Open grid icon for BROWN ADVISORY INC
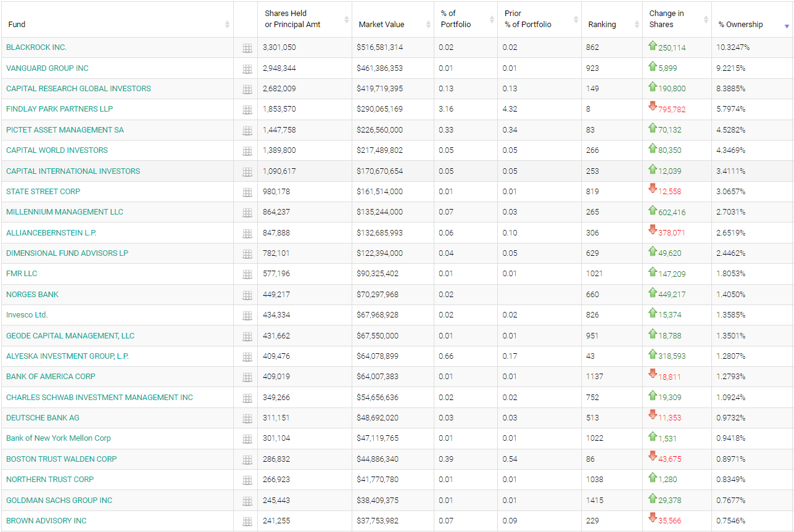The image size is (794, 532). [x=247, y=522]
